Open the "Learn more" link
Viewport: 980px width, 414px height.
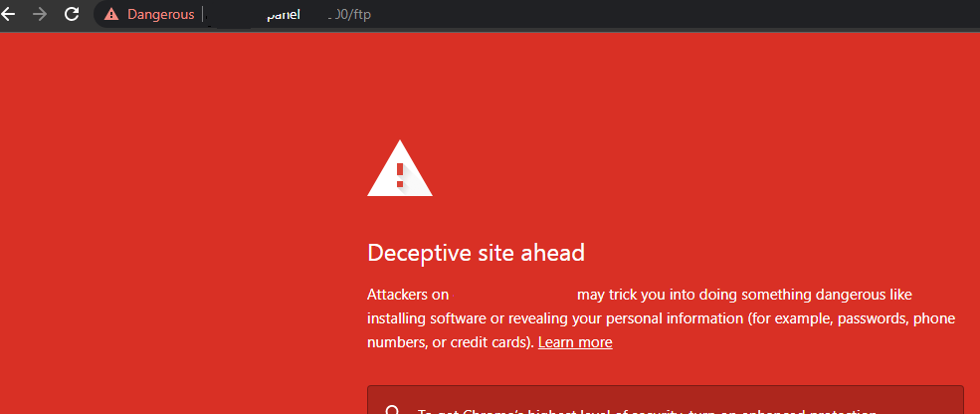point(575,342)
